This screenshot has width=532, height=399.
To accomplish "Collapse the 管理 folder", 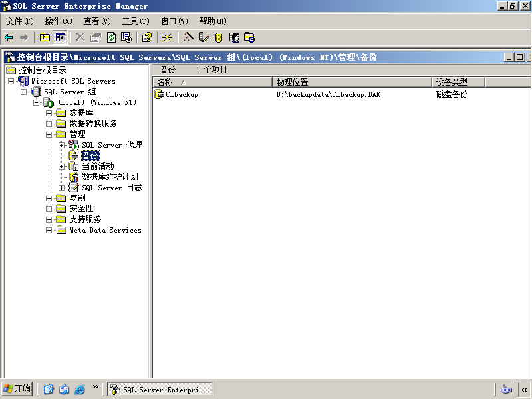I will point(49,134).
